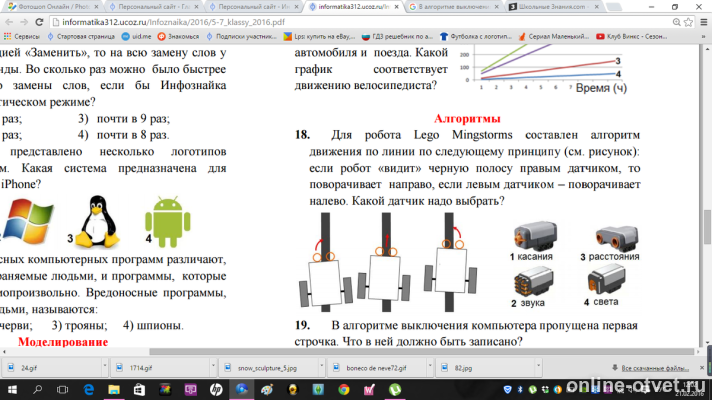Click the horizontal scrollbar of the PDF viewer

coord(422,351)
